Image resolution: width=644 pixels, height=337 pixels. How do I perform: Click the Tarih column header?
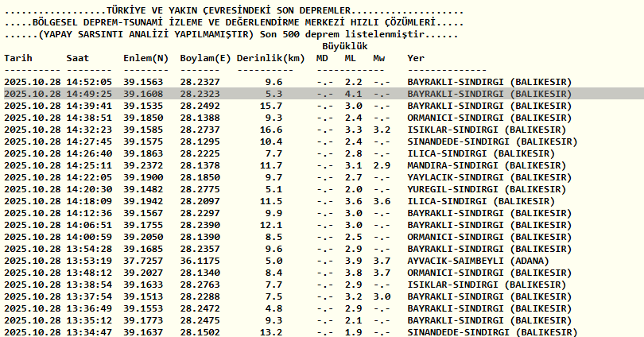(18, 58)
